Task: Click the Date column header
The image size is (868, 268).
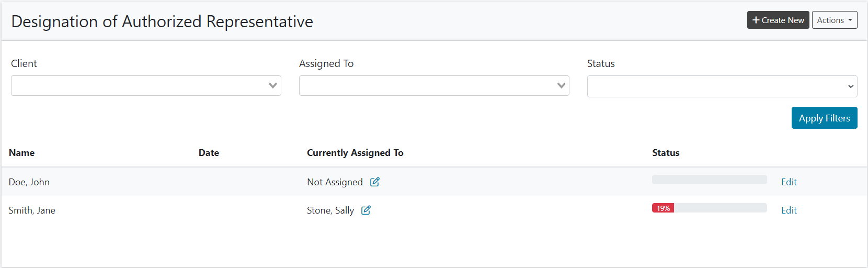Action: click(x=209, y=153)
